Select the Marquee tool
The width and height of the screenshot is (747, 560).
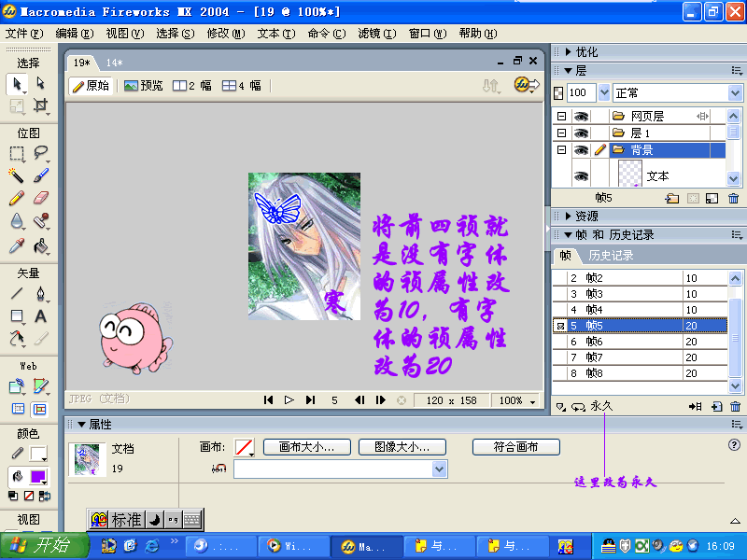pyautogui.click(x=17, y=153)
